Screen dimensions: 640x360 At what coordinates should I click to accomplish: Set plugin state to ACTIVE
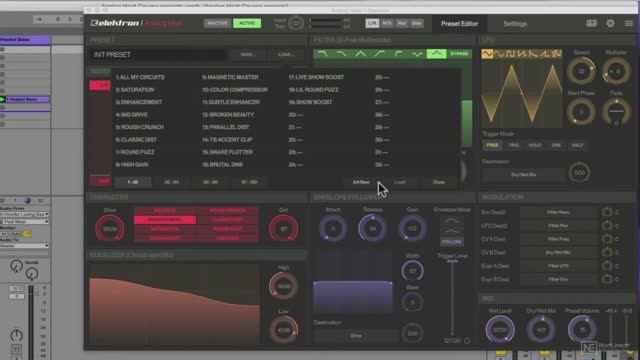point(247,23)
